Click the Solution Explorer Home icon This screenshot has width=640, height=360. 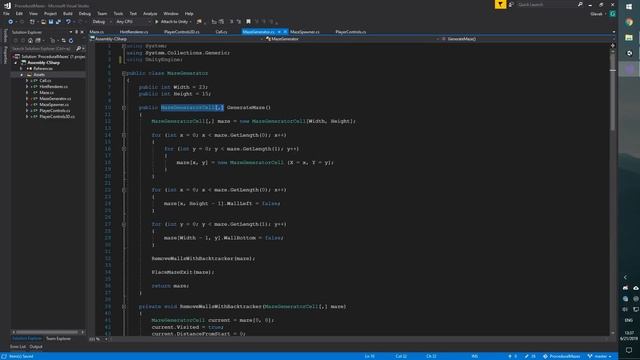pyautogui.click(x=30, y=40)
